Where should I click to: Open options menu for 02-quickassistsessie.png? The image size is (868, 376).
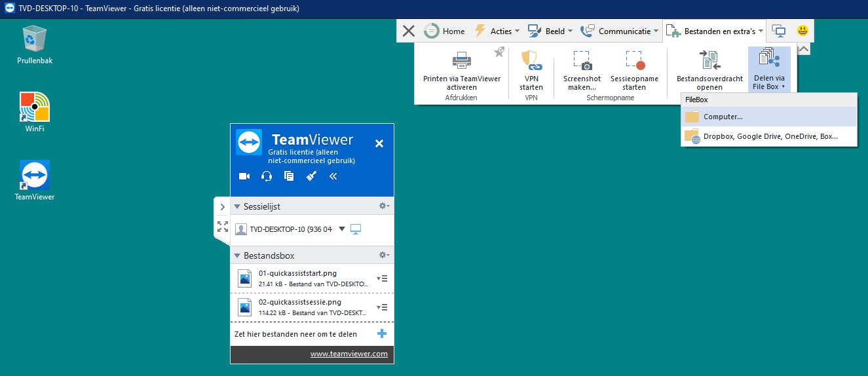[383, 307]
